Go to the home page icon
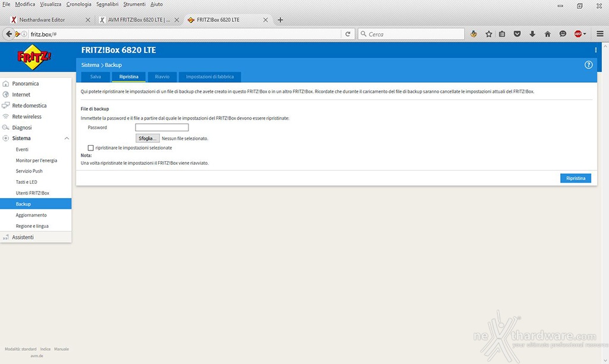 [548, 34]
